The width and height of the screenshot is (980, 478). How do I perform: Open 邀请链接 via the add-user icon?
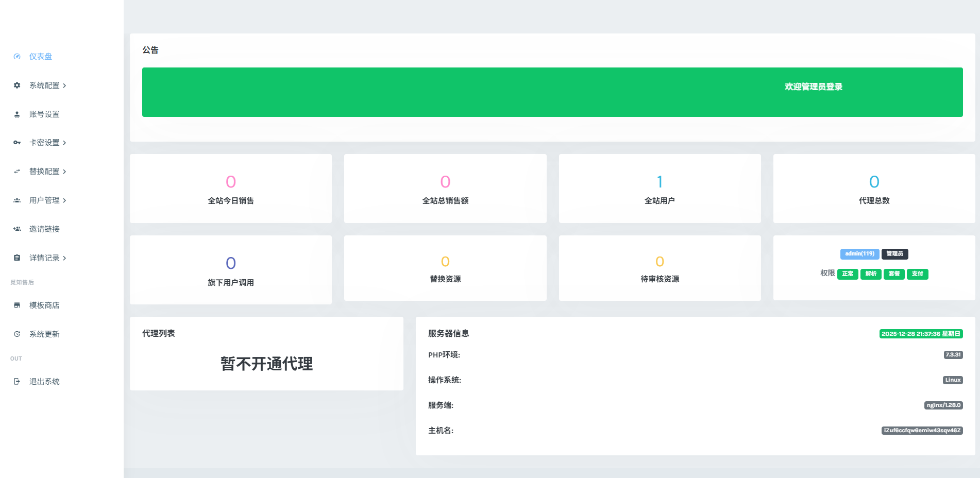click(x=17, y=229)
